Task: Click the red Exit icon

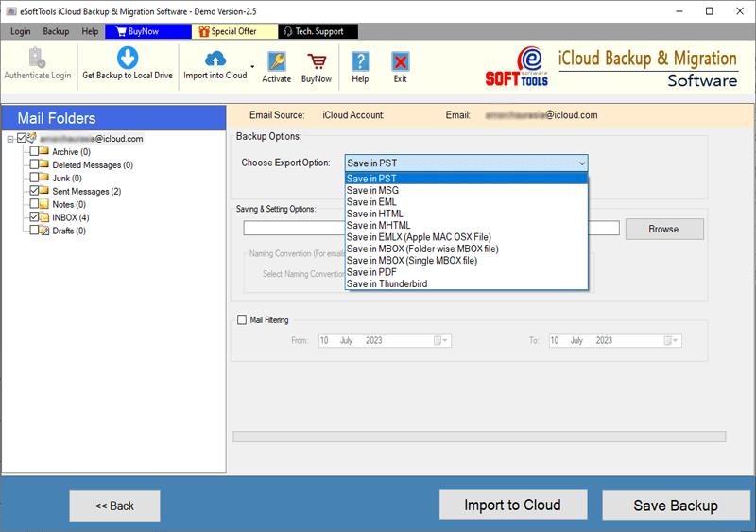Action: click(x=400, y=61)
